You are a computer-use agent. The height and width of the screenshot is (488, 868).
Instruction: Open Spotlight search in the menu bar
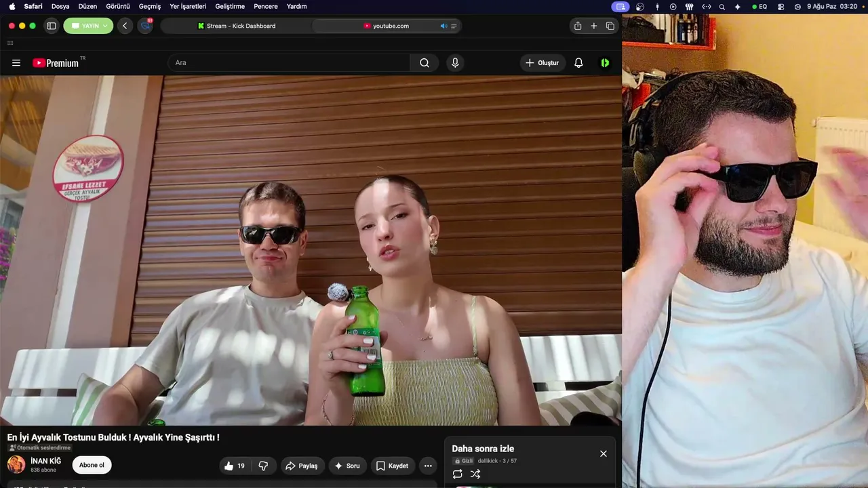(x=722, y=7)
